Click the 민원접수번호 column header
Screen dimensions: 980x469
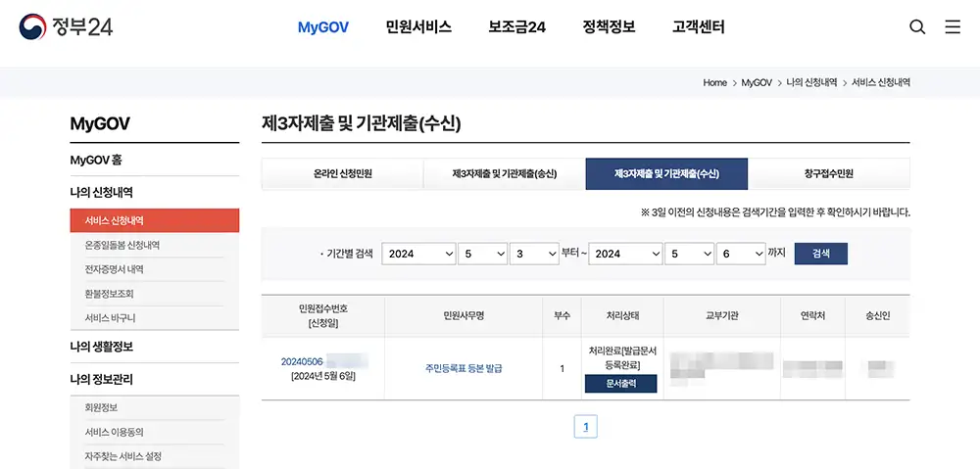click(x=323, y=316)
